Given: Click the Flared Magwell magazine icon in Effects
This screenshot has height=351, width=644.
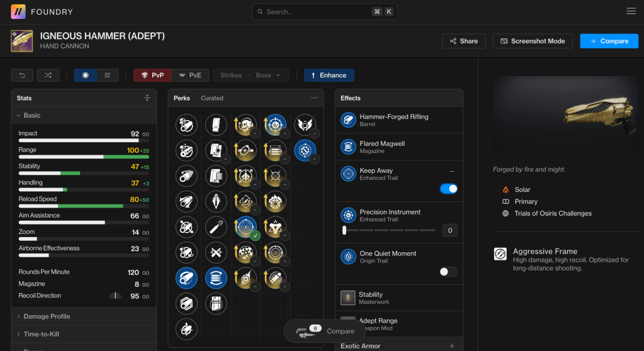Looking at the screenshot, I should tap(348, 147).
